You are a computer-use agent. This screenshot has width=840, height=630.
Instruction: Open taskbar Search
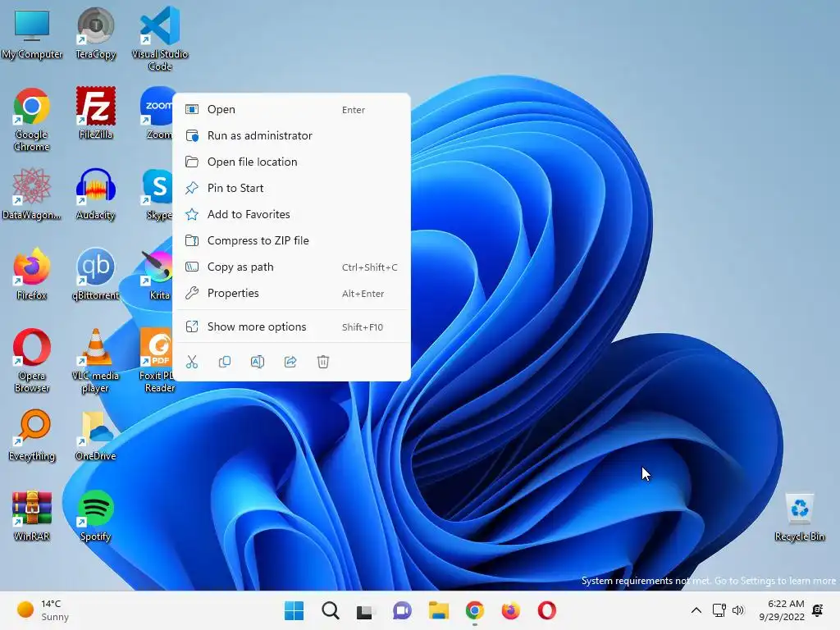point(330,610)
